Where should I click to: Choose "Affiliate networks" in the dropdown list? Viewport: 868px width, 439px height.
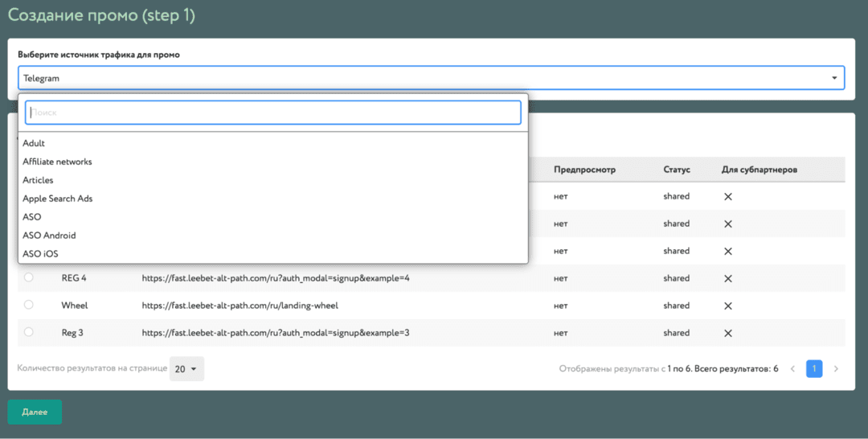57,162
